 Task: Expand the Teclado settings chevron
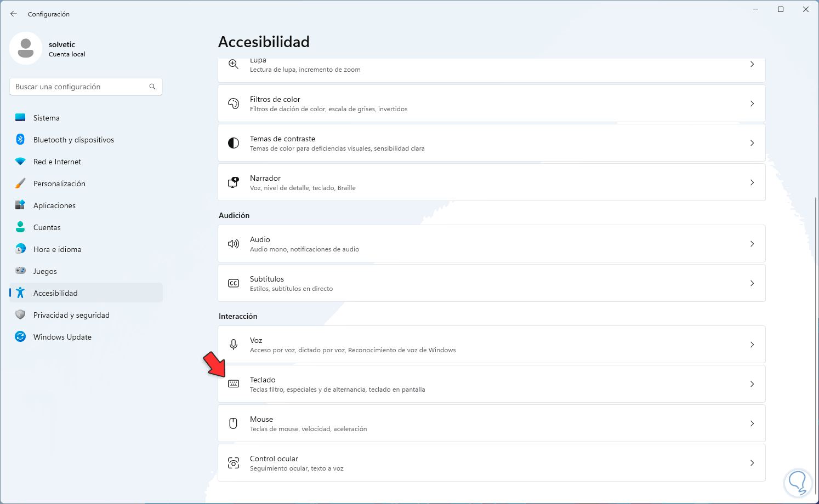752,384
